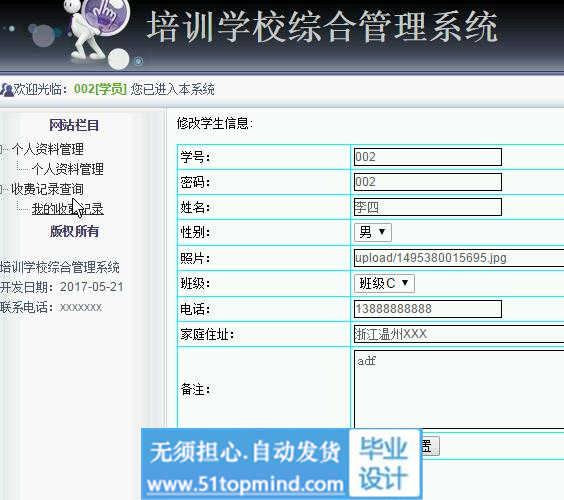Open 个人资料管理 sub-item in sidebar
The height and width of the screenshot is (500, 564).
point(68,169)
